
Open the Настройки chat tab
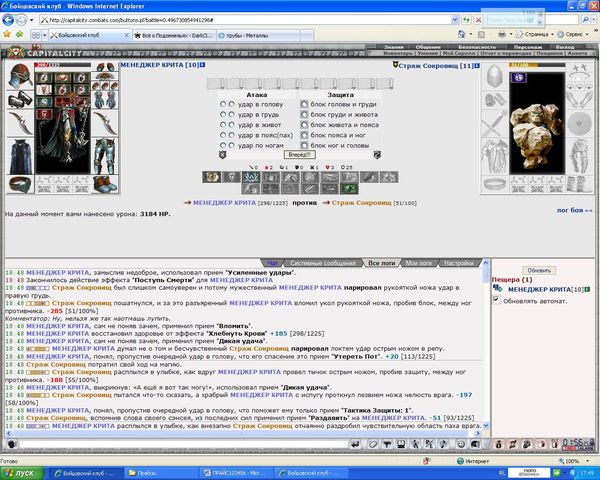458,263
